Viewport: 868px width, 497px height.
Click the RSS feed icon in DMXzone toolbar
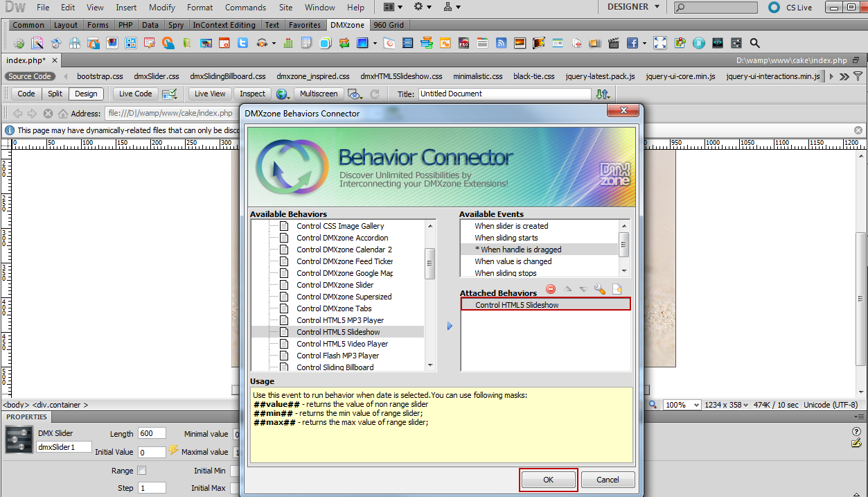pyautogui.click(x=501, y=43)
